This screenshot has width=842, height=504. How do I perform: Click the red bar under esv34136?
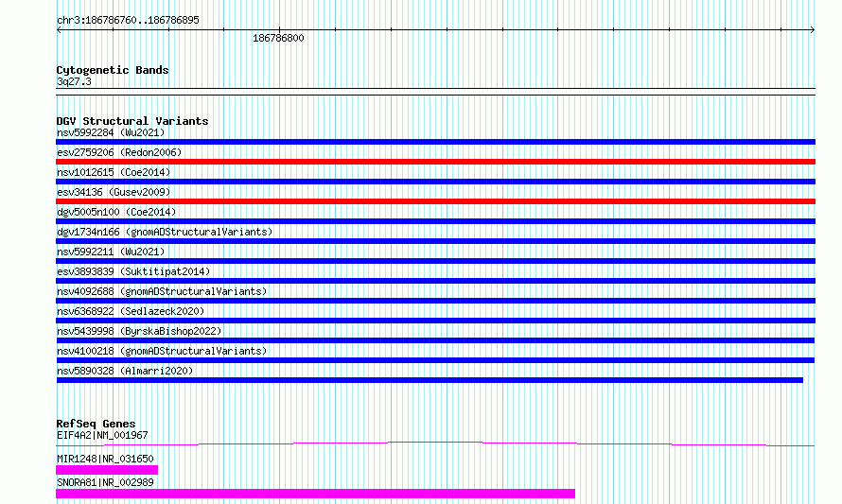[435, 201]
